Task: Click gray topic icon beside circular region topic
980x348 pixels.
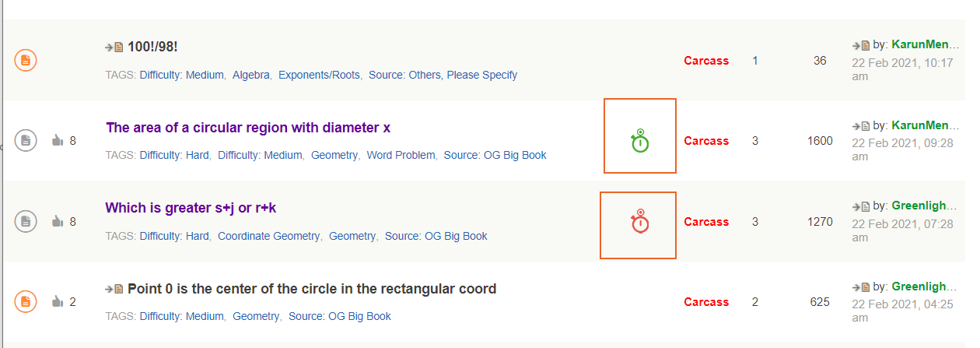Action: point(26,141)
